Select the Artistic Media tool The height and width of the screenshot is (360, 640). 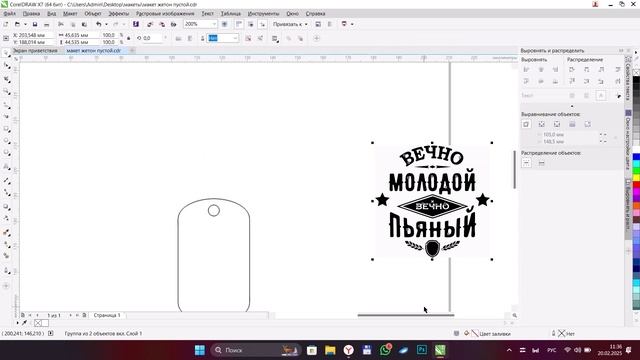point(6,116)
